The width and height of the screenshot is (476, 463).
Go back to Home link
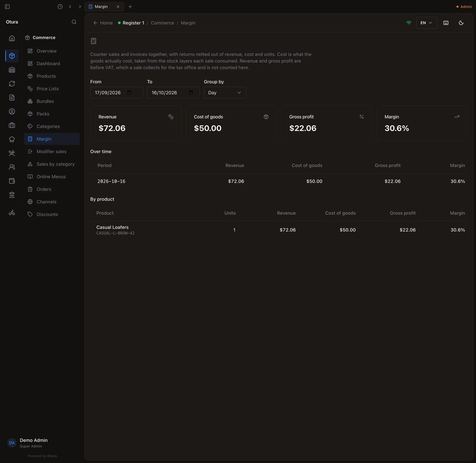pos(103,23)
